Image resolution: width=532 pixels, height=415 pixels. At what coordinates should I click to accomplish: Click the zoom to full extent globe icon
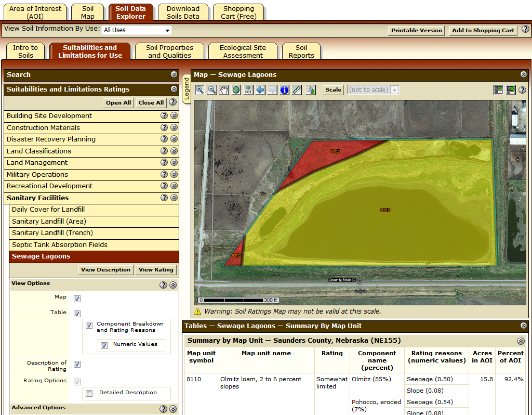pos(236,90)
